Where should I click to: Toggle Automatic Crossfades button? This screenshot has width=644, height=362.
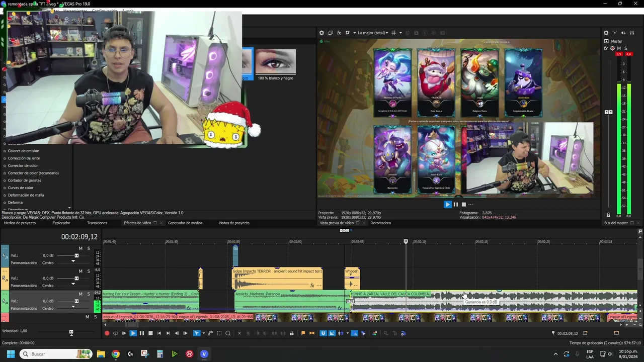(332, 333)
